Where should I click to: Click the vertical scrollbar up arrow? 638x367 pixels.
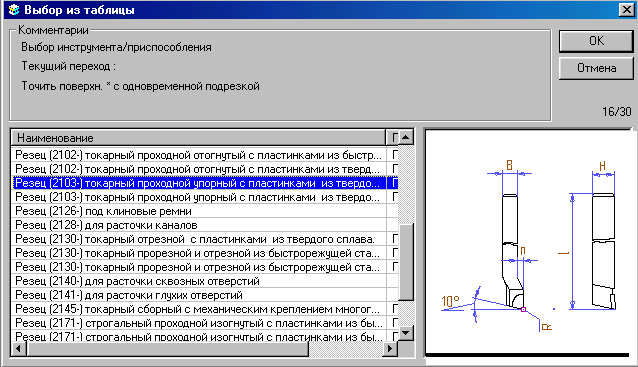[x=406, y=138]
